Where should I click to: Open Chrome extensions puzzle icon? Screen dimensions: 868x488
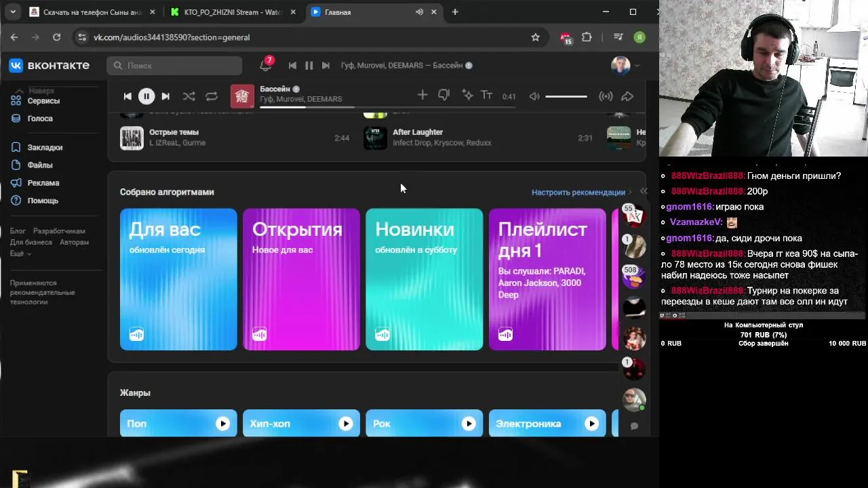[587, 37]
